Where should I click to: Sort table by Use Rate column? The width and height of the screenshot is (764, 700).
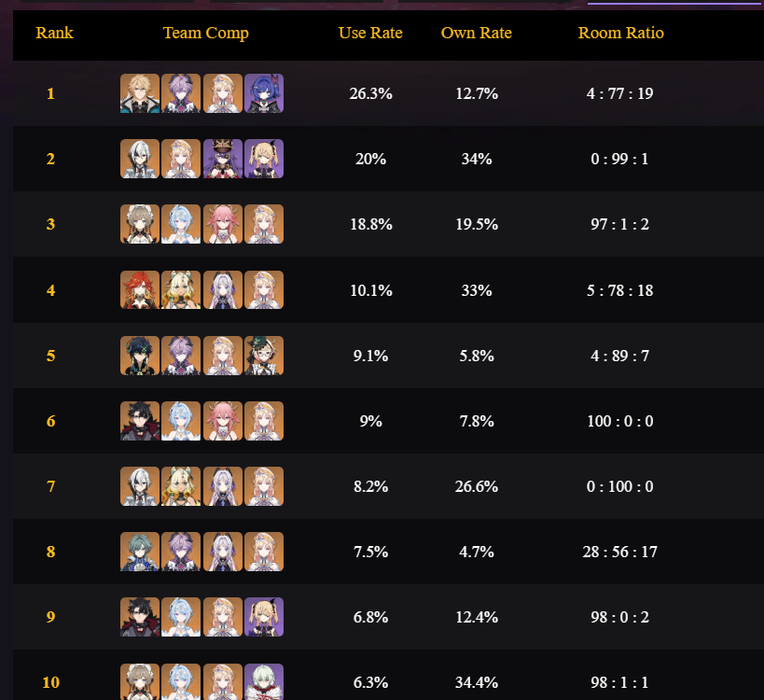[x=370, y=33]
